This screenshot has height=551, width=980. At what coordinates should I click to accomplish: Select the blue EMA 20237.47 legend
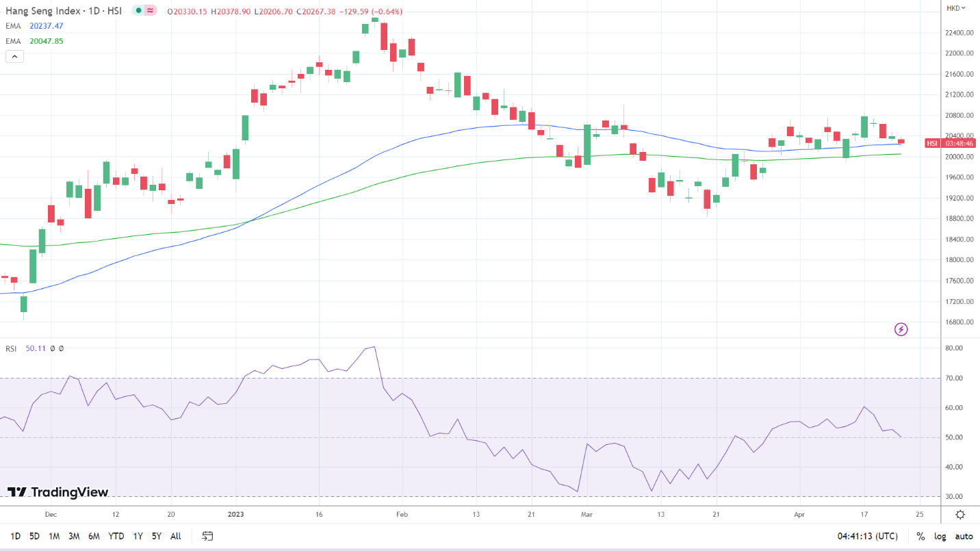tap(35, 26)
